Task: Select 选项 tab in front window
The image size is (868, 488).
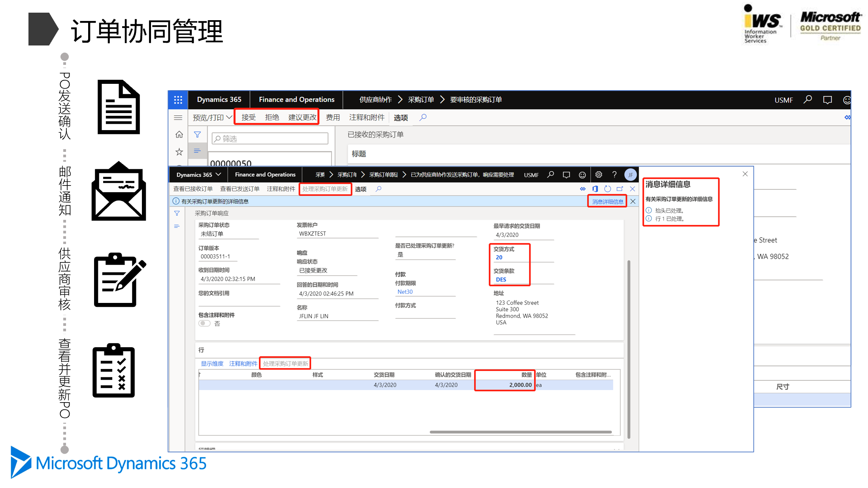Action: [x=360, y=189]
